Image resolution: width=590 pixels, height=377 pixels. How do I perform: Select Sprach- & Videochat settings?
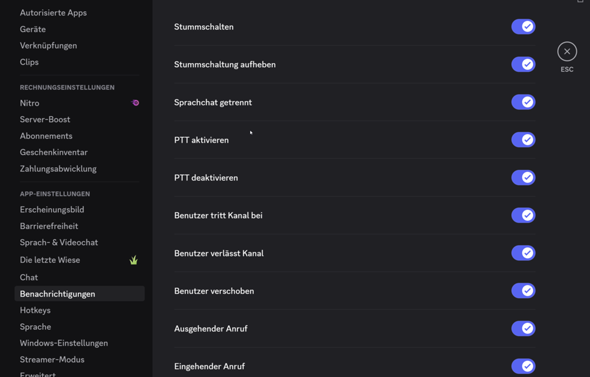[x=79, y=242]
